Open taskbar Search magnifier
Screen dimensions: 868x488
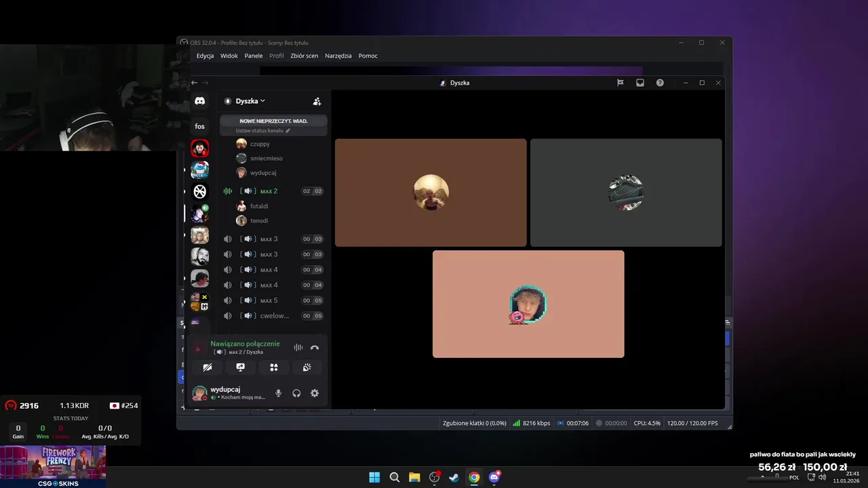pyautogui.click(x=395, y=477)
